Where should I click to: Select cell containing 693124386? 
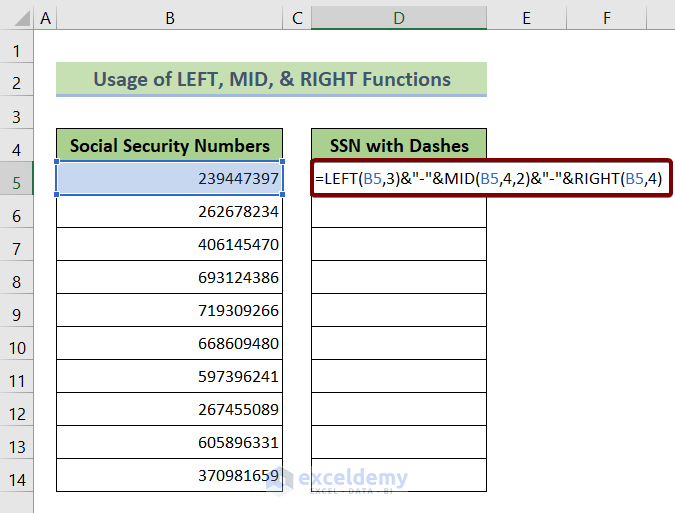coord(170,277)
